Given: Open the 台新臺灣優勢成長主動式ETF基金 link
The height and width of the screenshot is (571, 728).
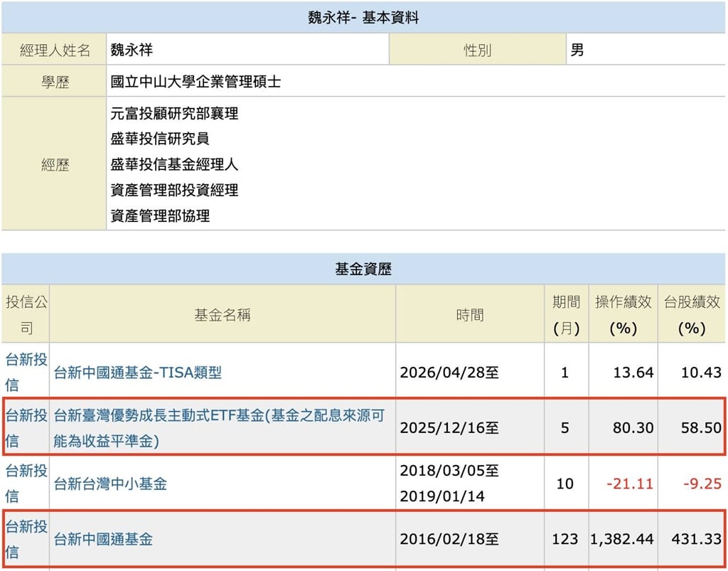Looking at the screenshot, I should point(219,427).
